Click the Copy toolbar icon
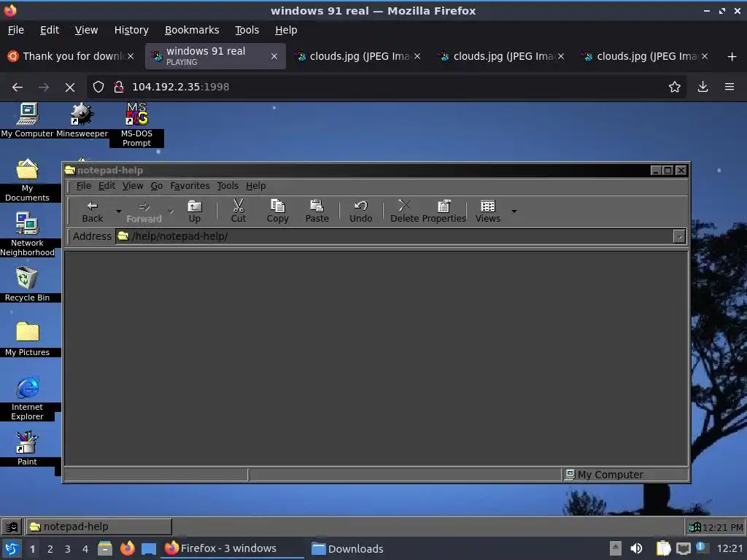The width and height of the screenshot is (747, 560). [x=277, y=211]
